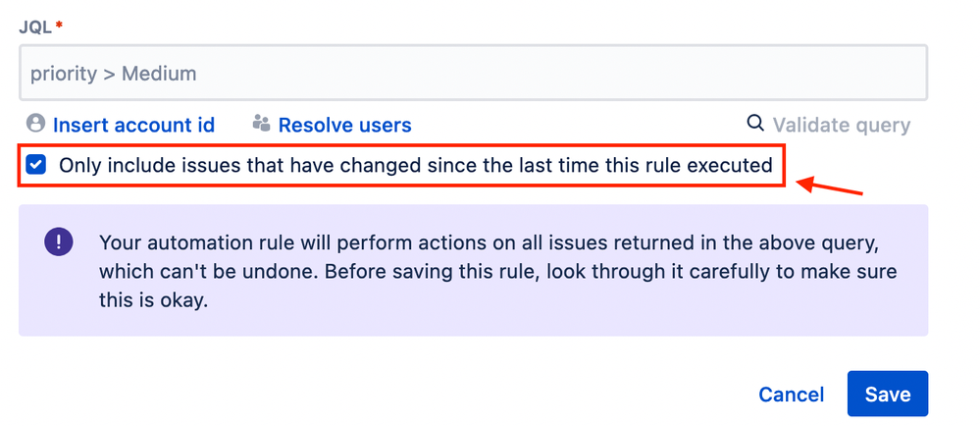980x426 pixels.
Task: Click the JQL field label
Action: [x=36, y=27]
